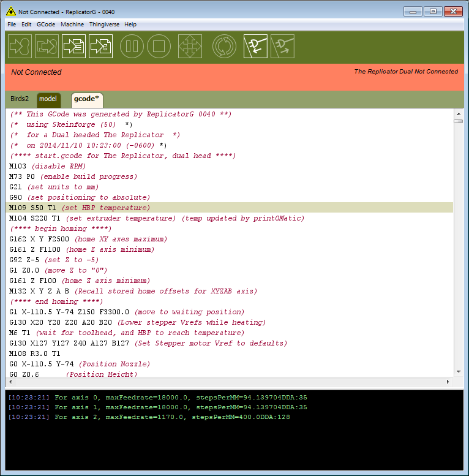The width and height of the screenshot is (469, 476).
Task: Click the 'M6 T1' wait for toolhead line
Action: pos(127,333)
